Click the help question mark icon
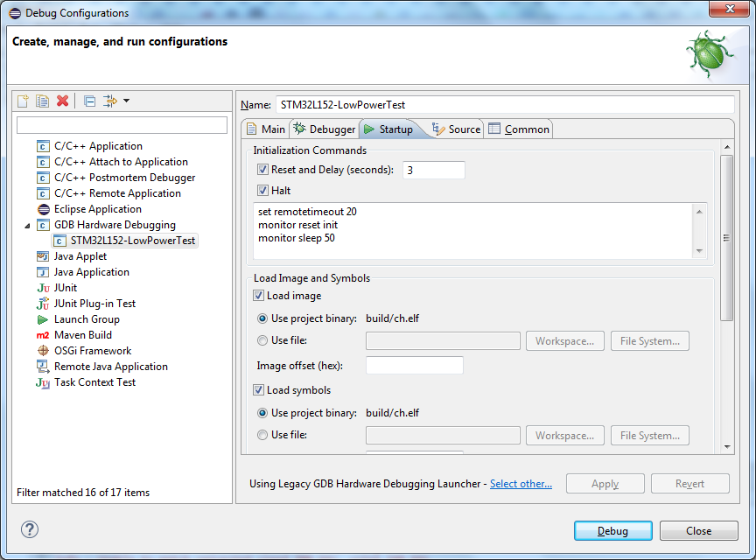Image resolution: width=756 pixels, height=560 pixels. pyautogui.click(x=30, y=529)
